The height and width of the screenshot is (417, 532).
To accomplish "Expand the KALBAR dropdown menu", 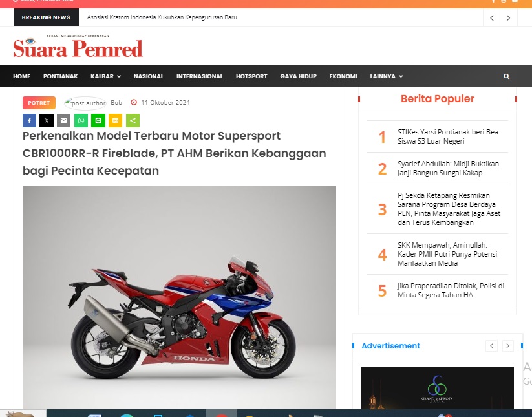I will [x=105, y=76].
